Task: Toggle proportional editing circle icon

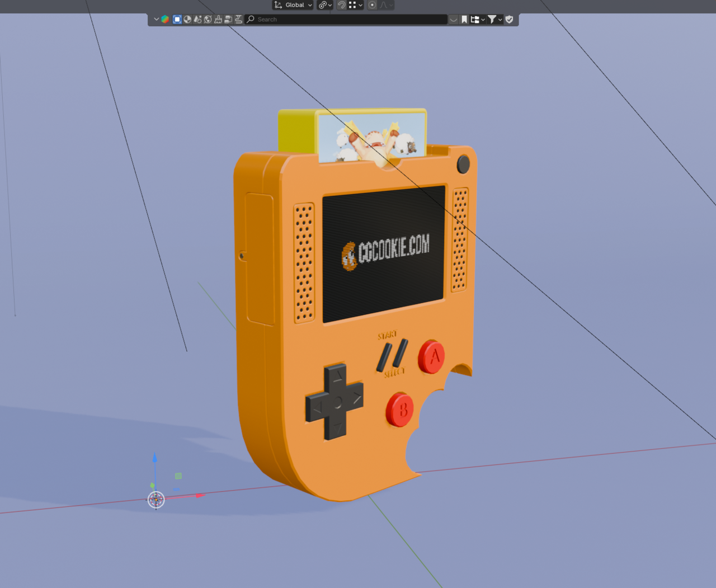Action: pyautogui.click(x=372, y=5)
